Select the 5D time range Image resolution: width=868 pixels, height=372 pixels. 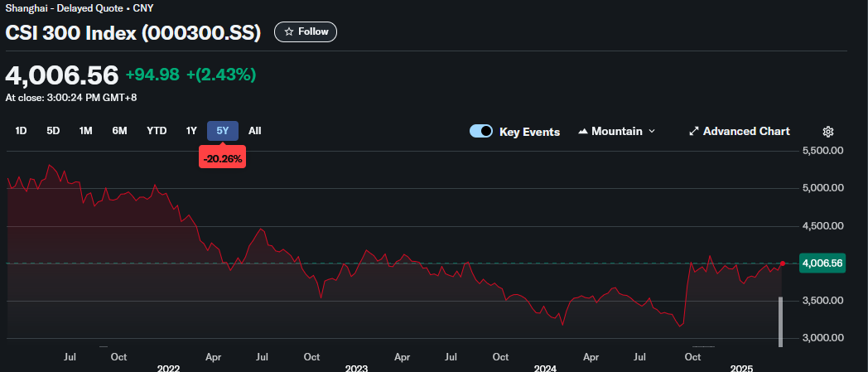pos(53,131)
